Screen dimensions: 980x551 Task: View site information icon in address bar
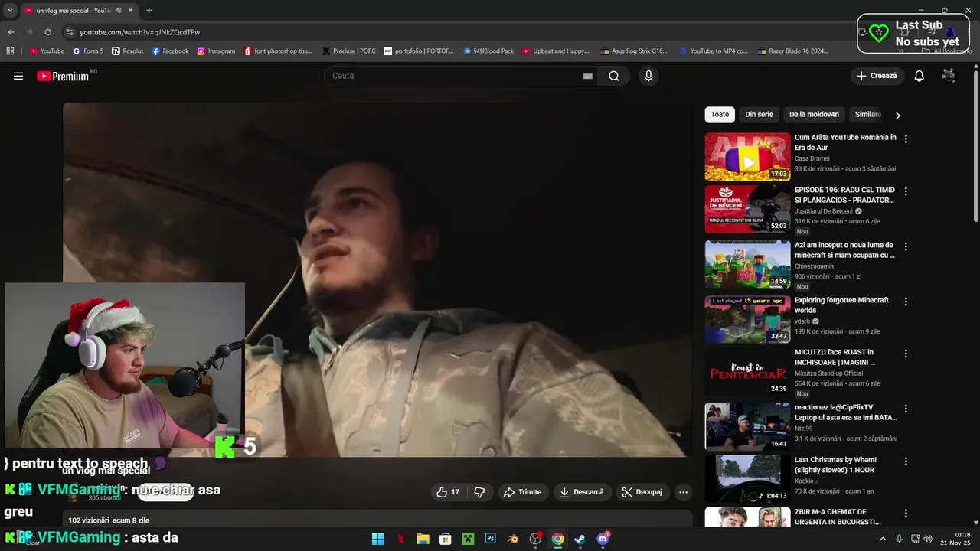(x=70, y=32)
